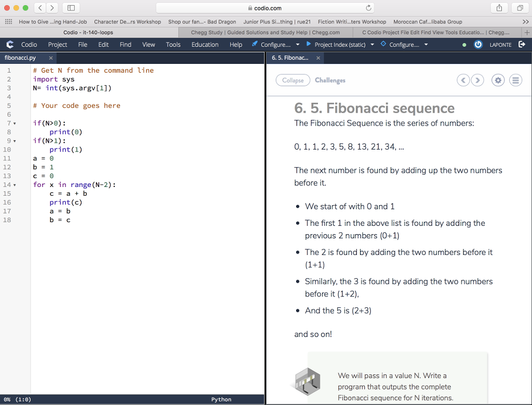Click the LAPONTE username
Screen dimensions: 532x405
(500, 45)
